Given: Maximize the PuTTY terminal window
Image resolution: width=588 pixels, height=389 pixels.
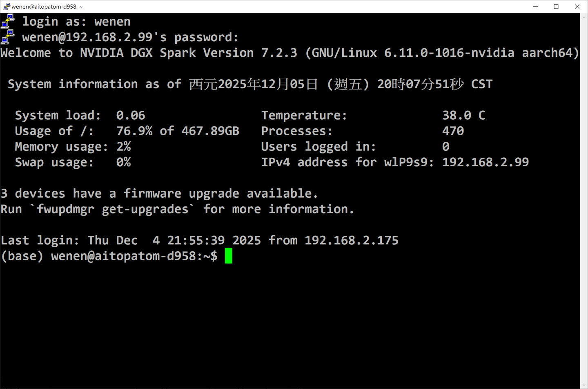Looking at the screenshot, I should pyautogui.click(x=556, y=7).
